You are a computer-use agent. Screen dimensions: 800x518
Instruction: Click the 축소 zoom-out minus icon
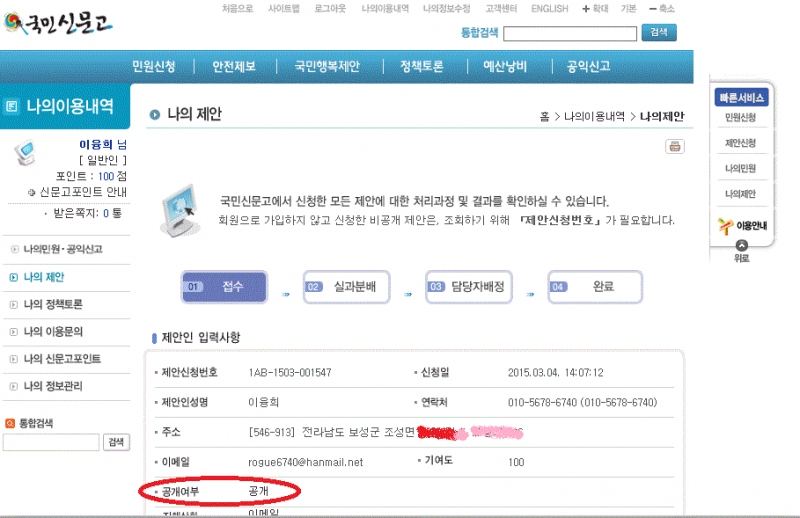tap(652, 9)
